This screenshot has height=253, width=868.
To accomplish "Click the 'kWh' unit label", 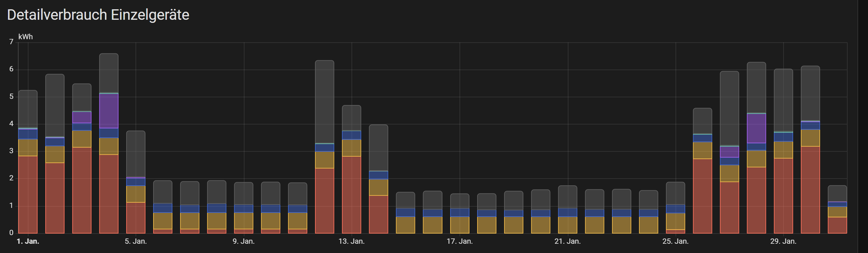I will click(26, 37).
